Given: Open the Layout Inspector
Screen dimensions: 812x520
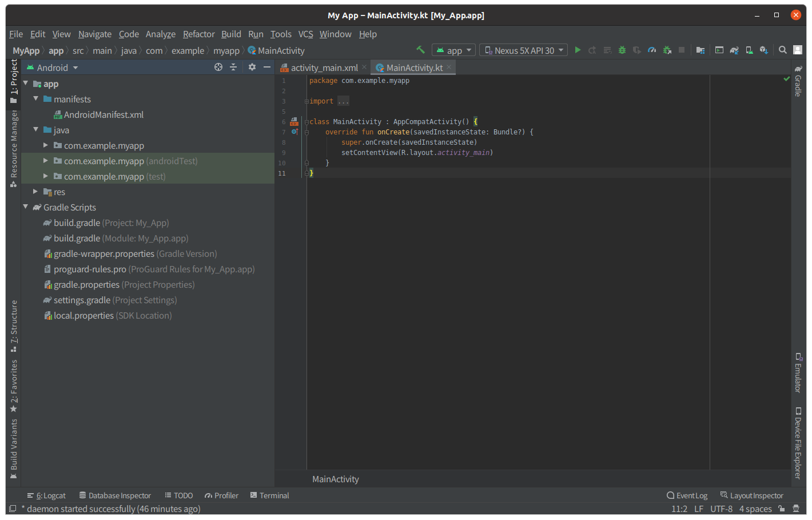Looking at the screenshot, I should click(751, 495).
